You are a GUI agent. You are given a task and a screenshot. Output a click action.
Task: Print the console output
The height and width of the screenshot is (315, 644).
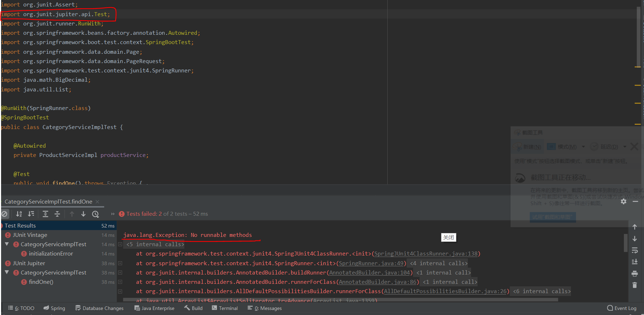pyautogui.click(x=635, y=274)
